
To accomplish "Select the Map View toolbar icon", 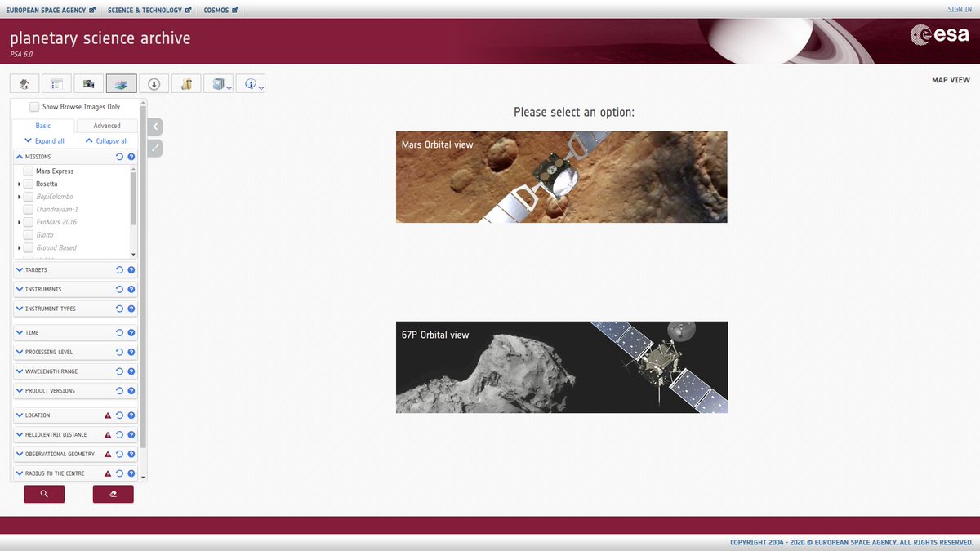I will (121, 82).
